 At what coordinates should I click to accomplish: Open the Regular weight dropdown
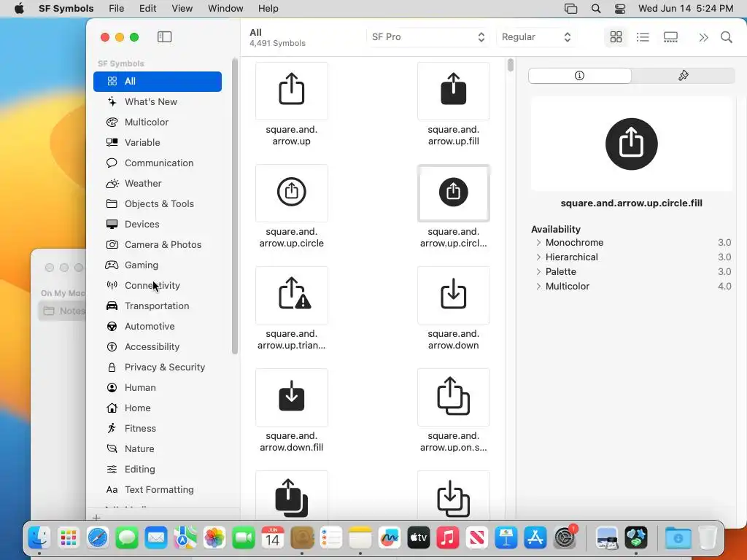[536, 37]
